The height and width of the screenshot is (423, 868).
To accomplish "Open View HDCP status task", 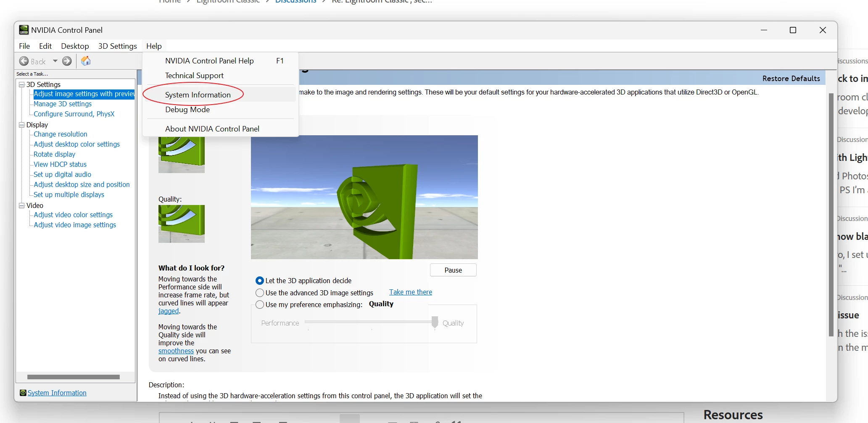I will (x=60, y=164).
